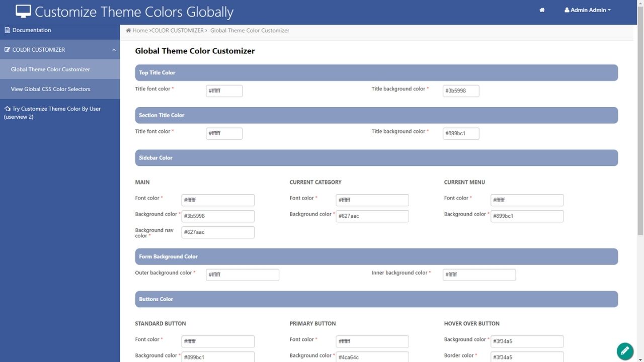Click the Documentation file icon in sidebar

click(7, 30)
